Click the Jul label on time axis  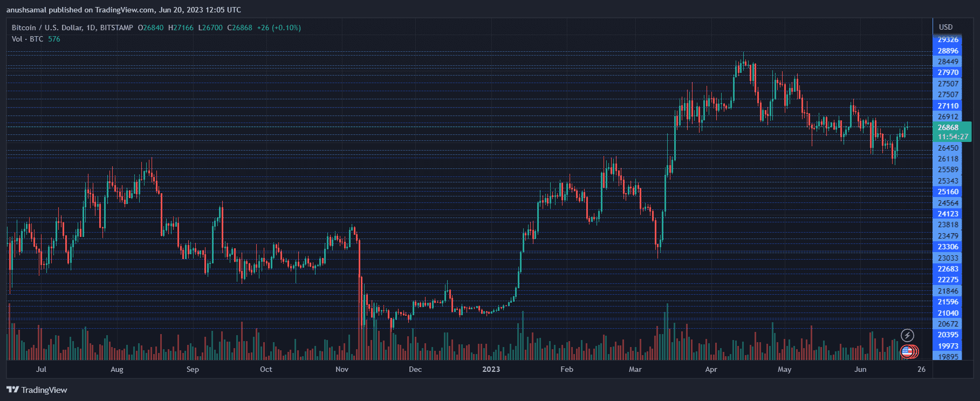(x=41, y=369)
